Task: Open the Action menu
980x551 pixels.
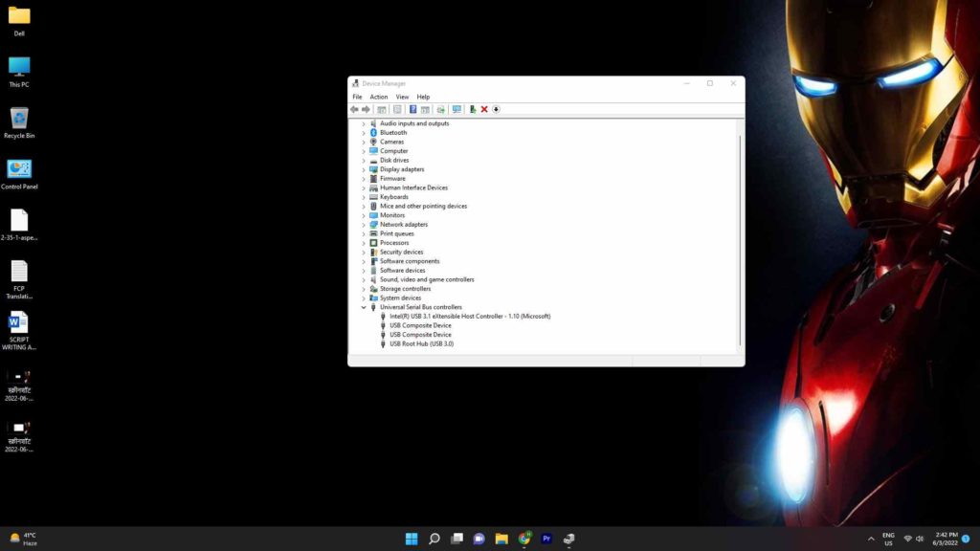Action: 379,97
